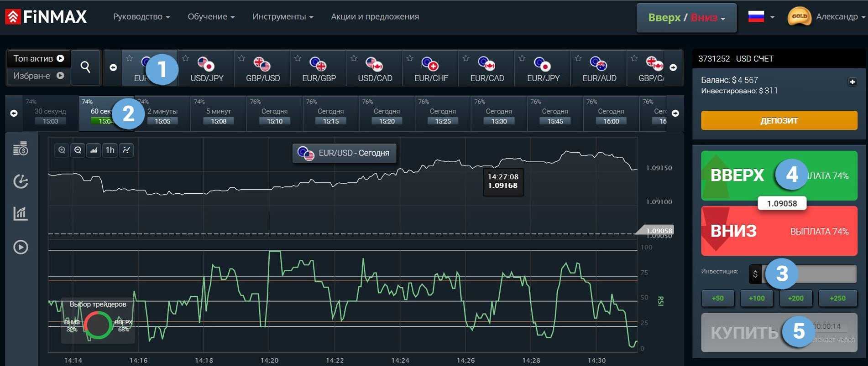Open the Вверх / Вниз mode dropdown

click(686, 18)
